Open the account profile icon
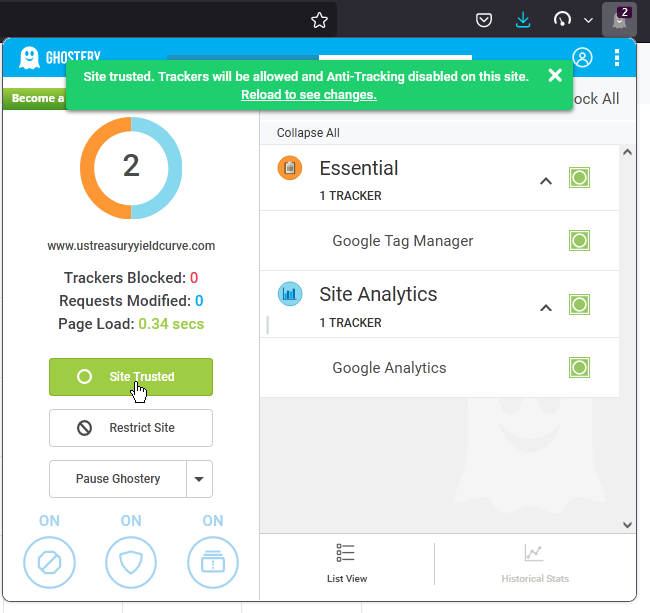Viewport: 650px width, 613px height. (582, 57)
